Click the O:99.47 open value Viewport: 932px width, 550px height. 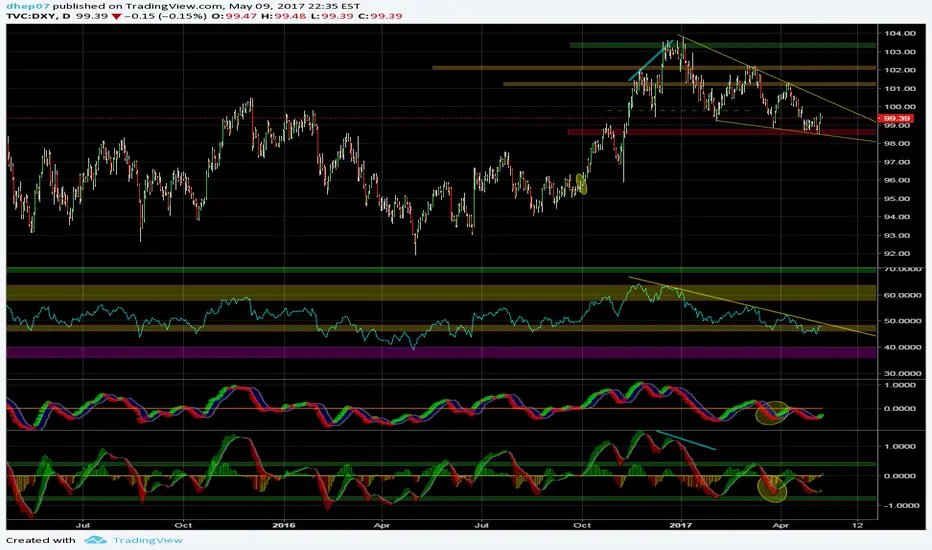tap(234, 16)
